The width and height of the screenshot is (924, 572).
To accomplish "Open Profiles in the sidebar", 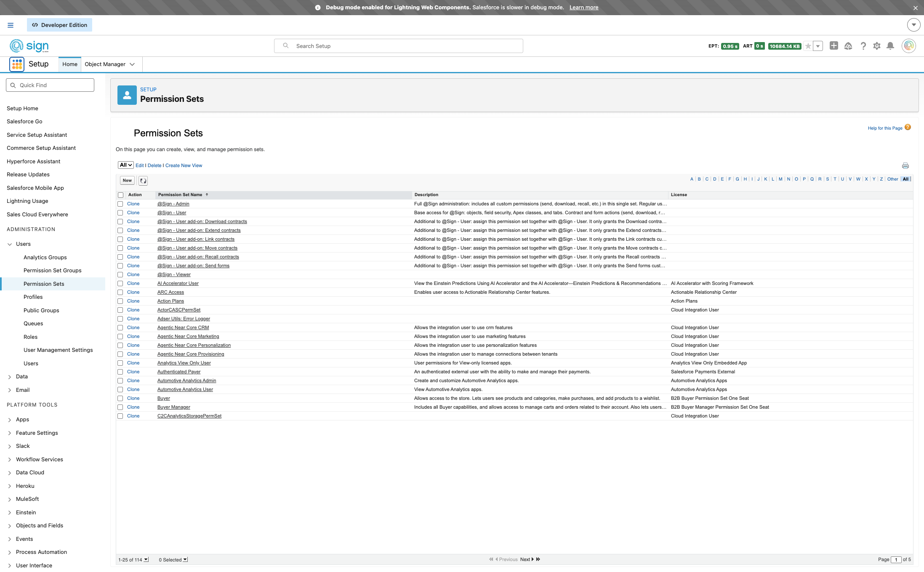I will point(33,297).
